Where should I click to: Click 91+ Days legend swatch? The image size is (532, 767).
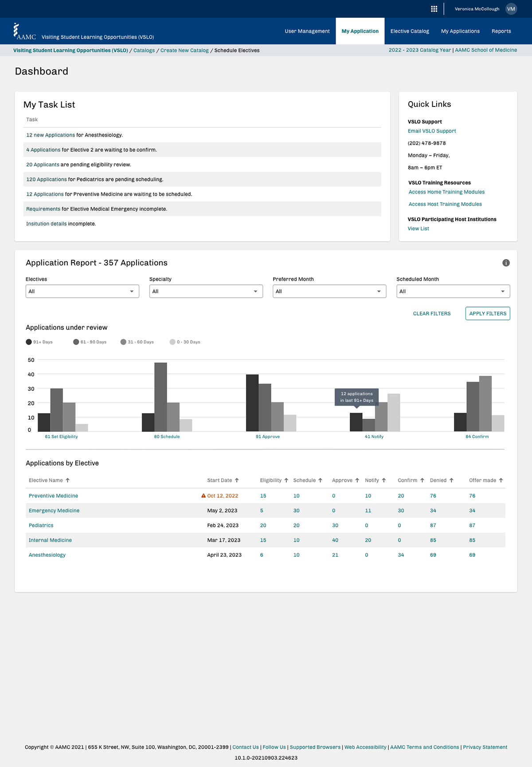[29, 342]
